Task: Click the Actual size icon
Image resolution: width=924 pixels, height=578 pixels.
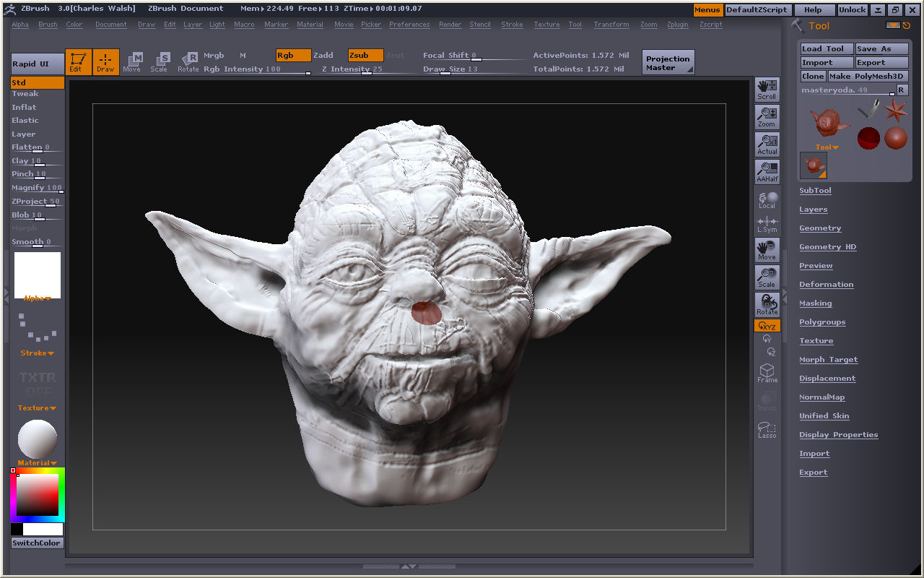Action: click(x=767, y=144)
